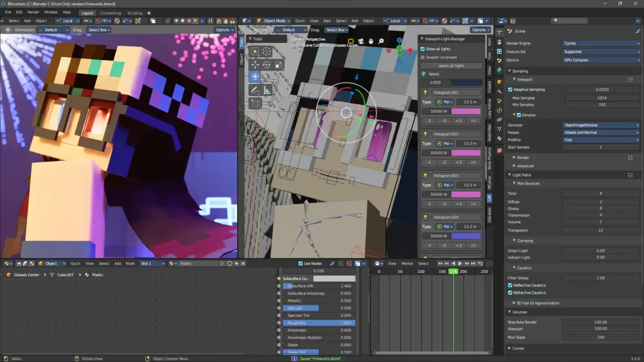
Task: Select the Measure tool
Action: pos(266,90)
